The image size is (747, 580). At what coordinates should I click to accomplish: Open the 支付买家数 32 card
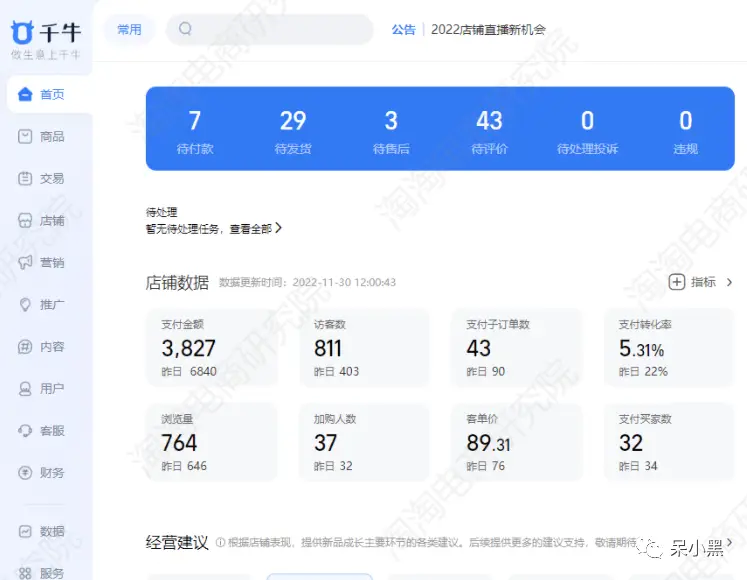[x=669, y=442]
